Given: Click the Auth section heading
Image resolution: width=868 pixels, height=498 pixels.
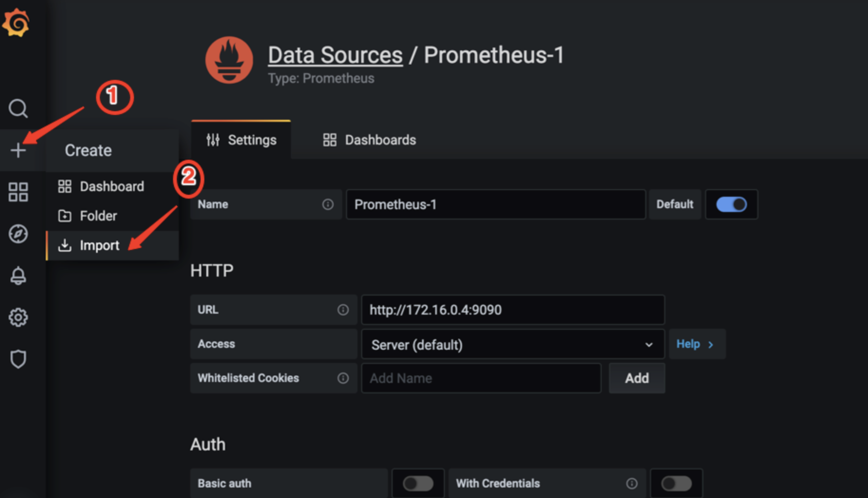Looking at the screenshot, I should pos(208,444).
